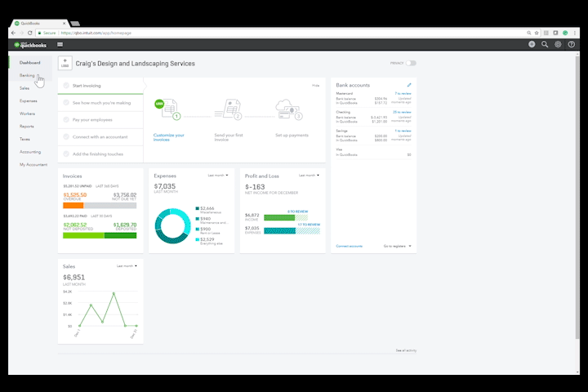Check the See how much you're making circle
Screen dimensions: 588x392
point(66,102)
